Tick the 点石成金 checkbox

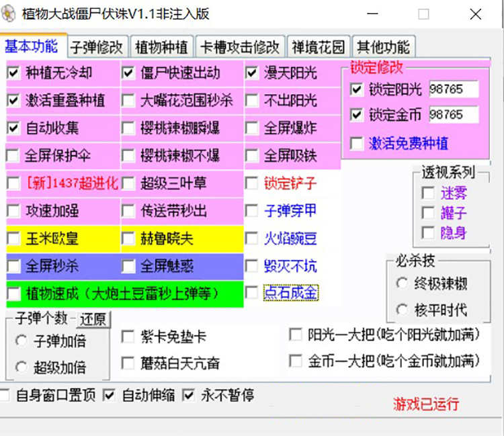[x=252, y=293]
